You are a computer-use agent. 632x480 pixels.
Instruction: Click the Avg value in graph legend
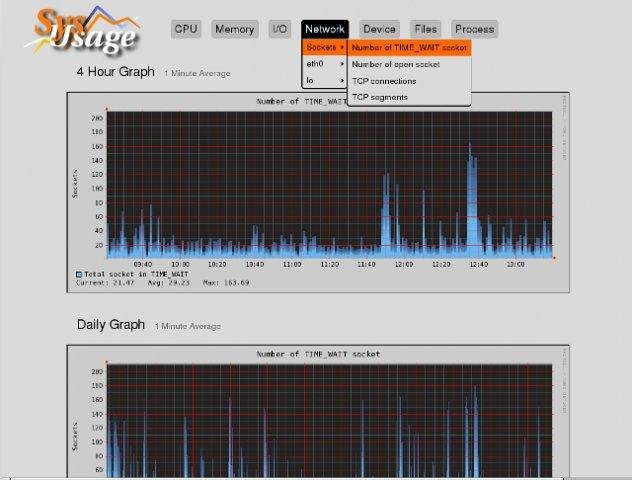coord(168,283)
